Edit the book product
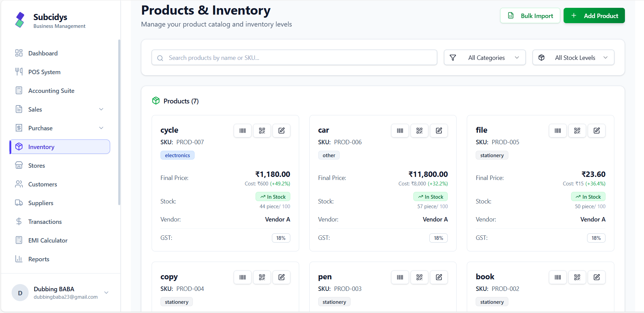This screenshot has height=313, width=644. point(597,277)
